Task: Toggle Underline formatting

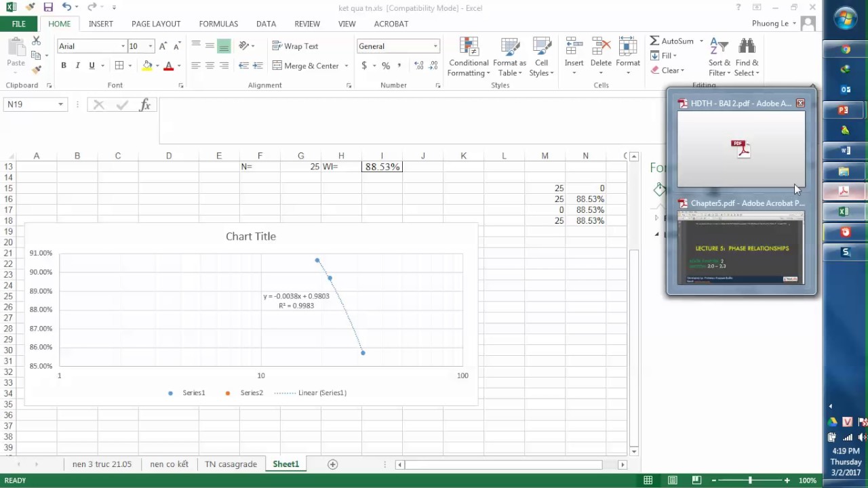Action: [x=92, y=66]
